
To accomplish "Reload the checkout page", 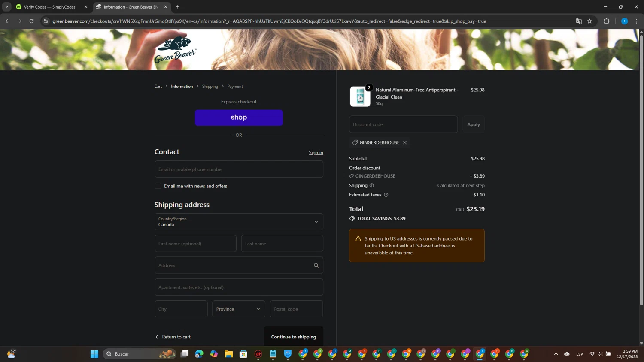I will click(31, 21).
